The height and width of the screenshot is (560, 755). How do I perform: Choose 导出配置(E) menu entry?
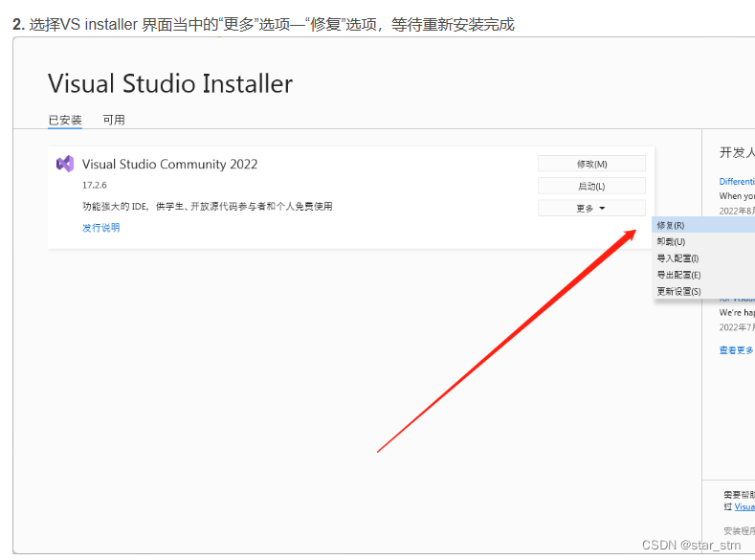703,275
